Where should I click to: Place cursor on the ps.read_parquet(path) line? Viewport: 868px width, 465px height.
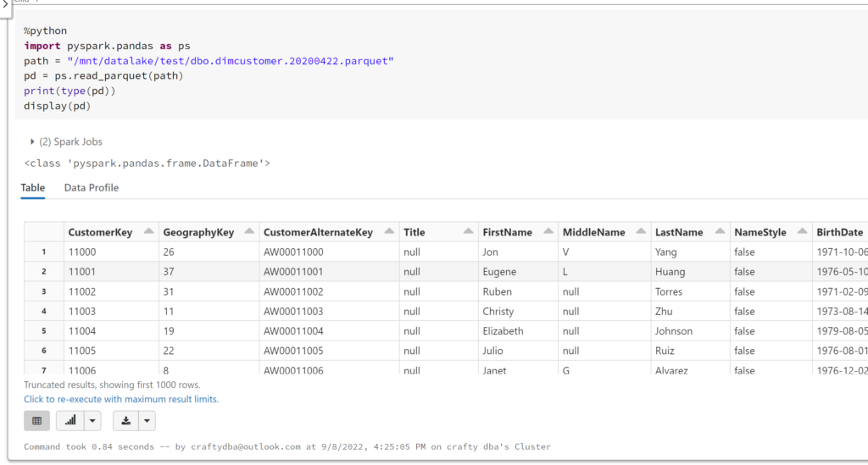coord(103,75)
